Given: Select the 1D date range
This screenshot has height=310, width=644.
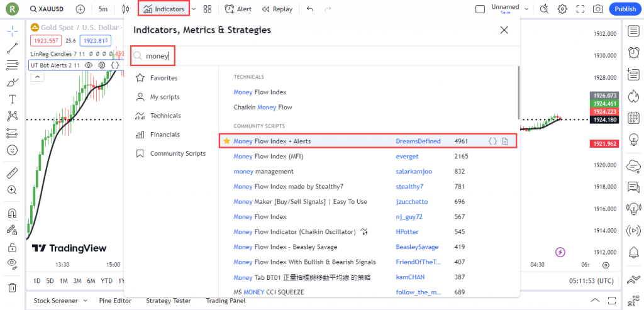Looking at the screenshot, I should pos(37,281).
